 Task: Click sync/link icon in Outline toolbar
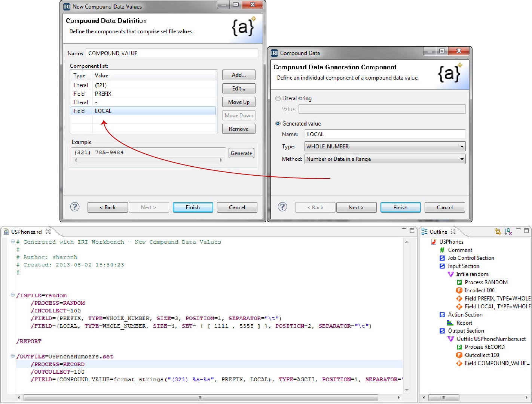click(498, 232)
